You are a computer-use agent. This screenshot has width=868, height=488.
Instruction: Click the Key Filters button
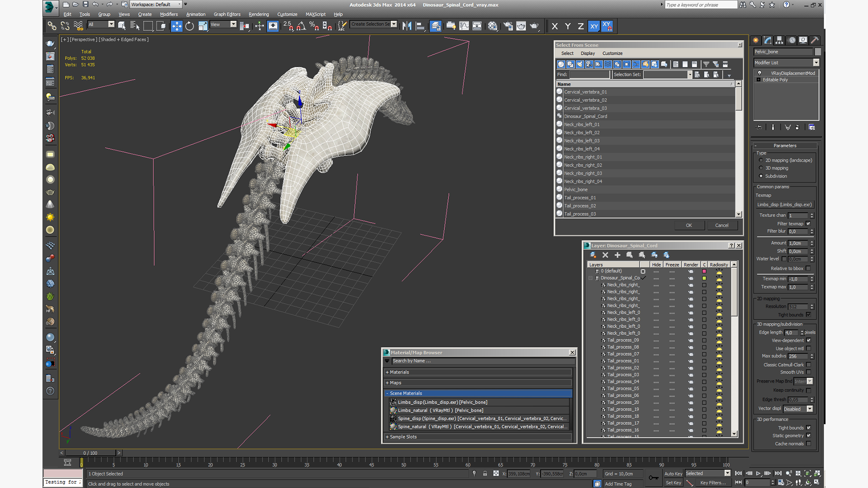(x=713, y=483)
